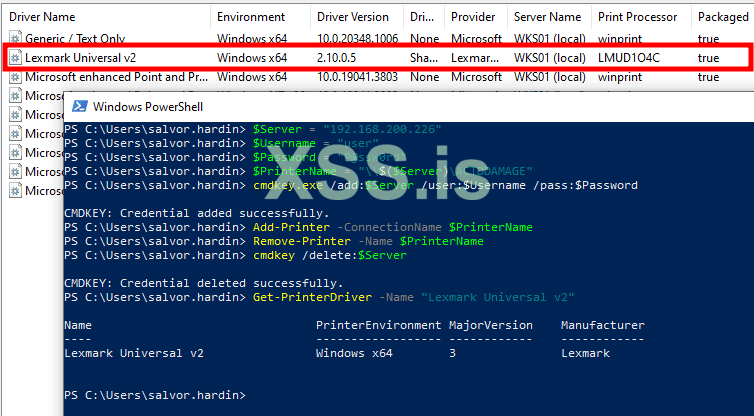Viewport: 754px width, 416px height.
Task: Click the Lexmark Universal v2 driver icon in list
Action: (15, 58)
